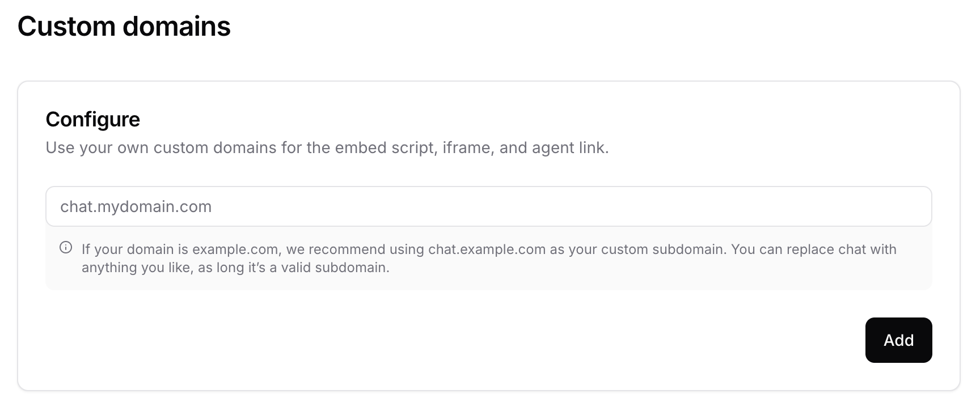Click the Configure section title
980x415 pixels.
point(92,119)
